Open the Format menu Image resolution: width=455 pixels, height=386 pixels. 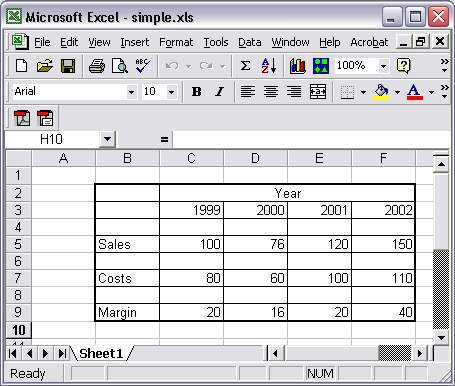click(176, 42)
